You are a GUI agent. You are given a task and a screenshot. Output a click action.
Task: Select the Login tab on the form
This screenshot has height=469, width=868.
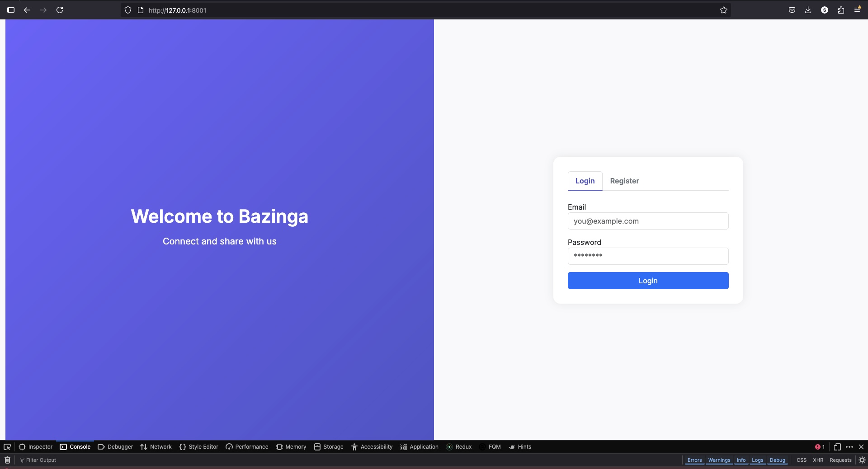point(585,181)
